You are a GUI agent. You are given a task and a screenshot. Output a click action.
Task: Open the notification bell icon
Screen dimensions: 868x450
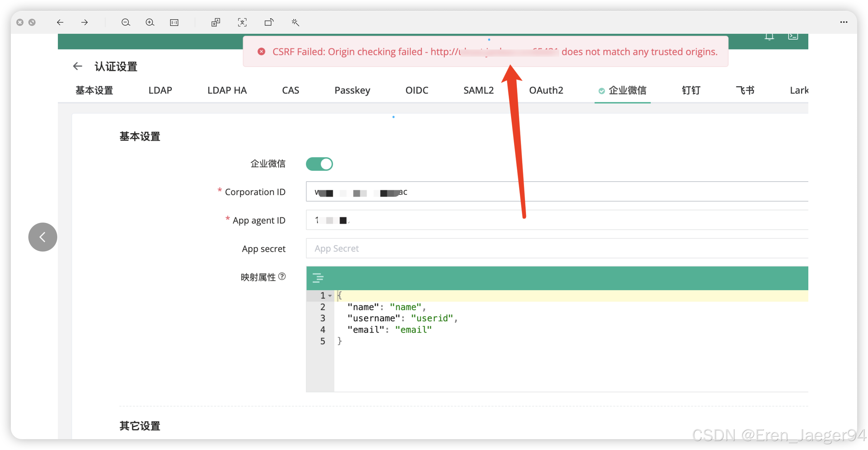pos(770,36)
